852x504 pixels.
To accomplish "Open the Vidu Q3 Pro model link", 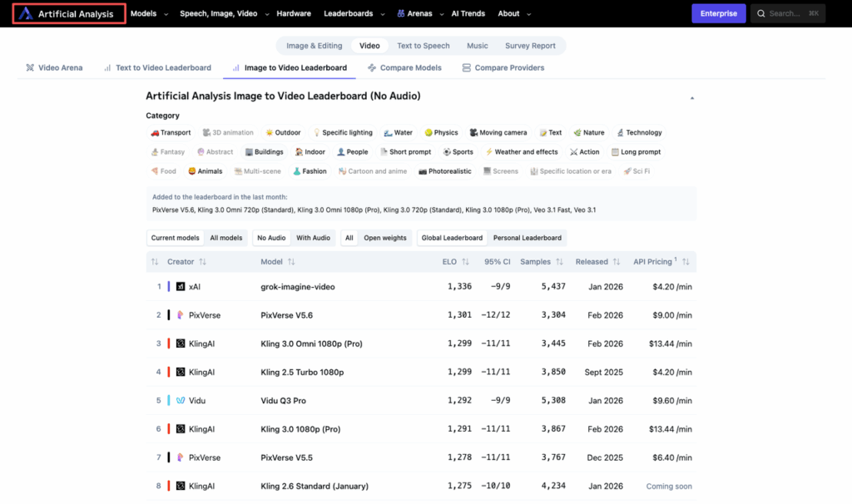I will coord(283,401).
